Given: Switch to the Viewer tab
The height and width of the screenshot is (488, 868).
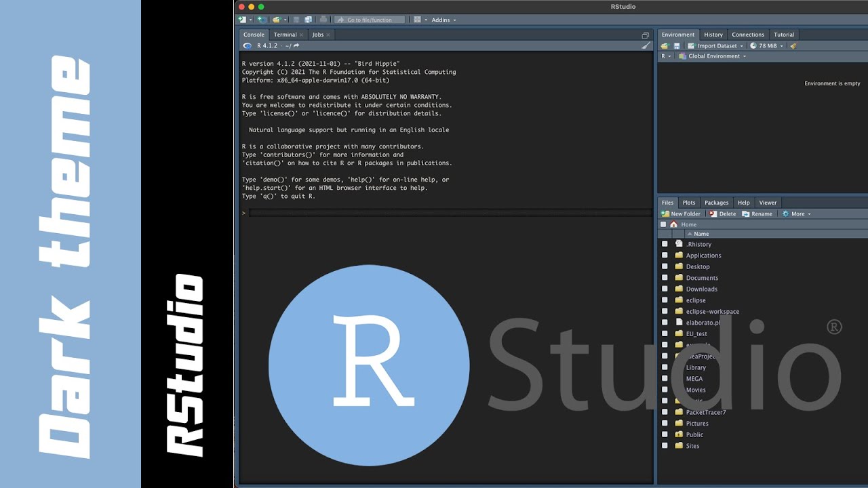Looking at the screenshot, I should (768, 203).
